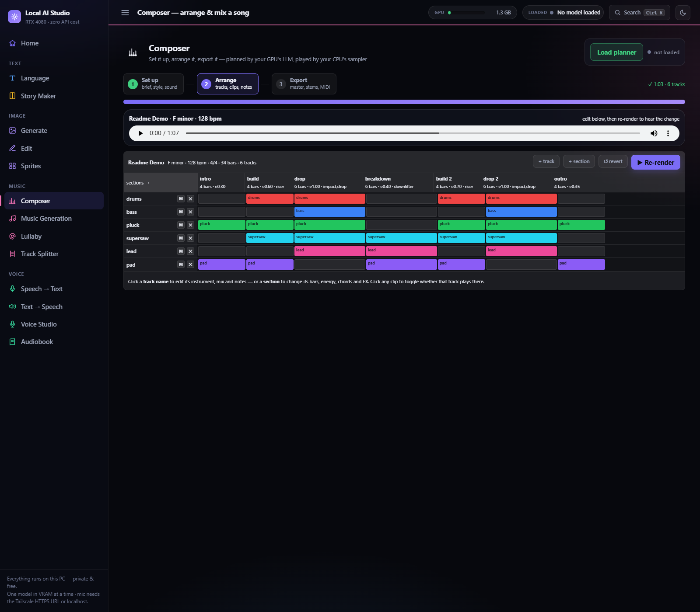Mute the supersaw track
Screen dimensions: 700x612
[x=181, y=238]
